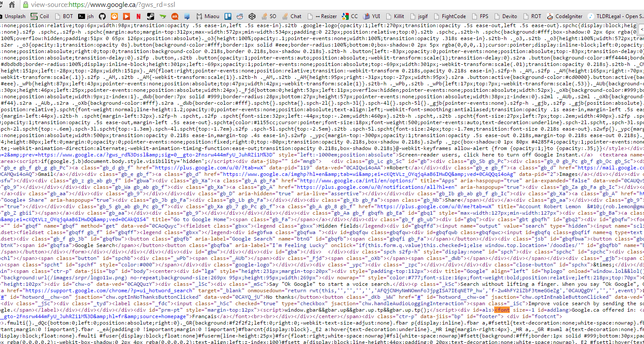644x344 pixels.
Task: Open the Steam bookmark icon
Action: click(151, 16)
